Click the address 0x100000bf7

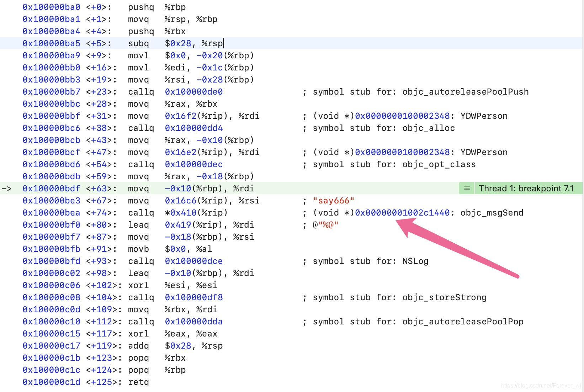pyautogui.click(x=52, y=237)
